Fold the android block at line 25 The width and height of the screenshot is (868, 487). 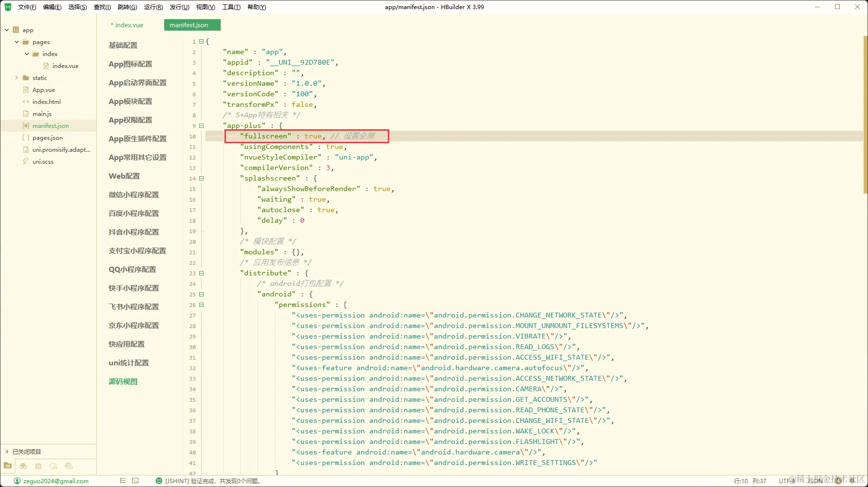(x=202, y=294)
